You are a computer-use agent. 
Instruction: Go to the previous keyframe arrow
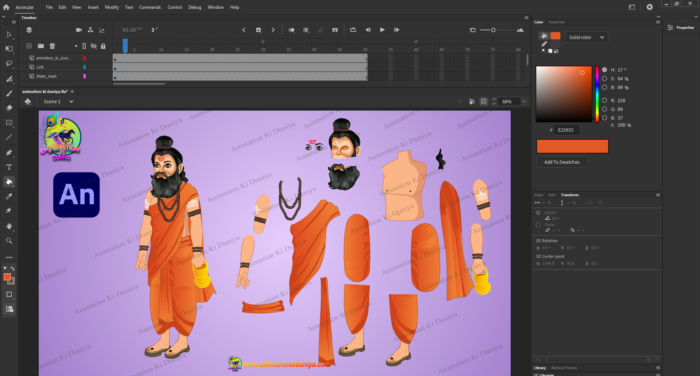(244, 30)
